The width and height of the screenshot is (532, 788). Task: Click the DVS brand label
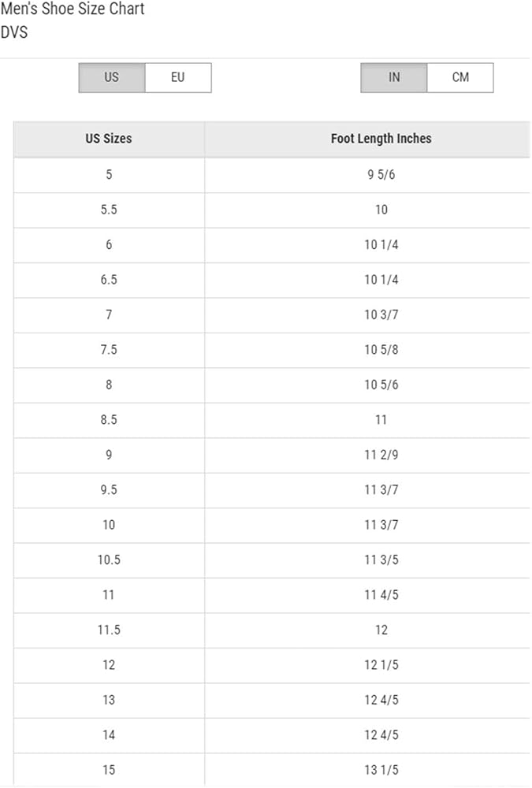pyautogui.click(x=14, y=33)
